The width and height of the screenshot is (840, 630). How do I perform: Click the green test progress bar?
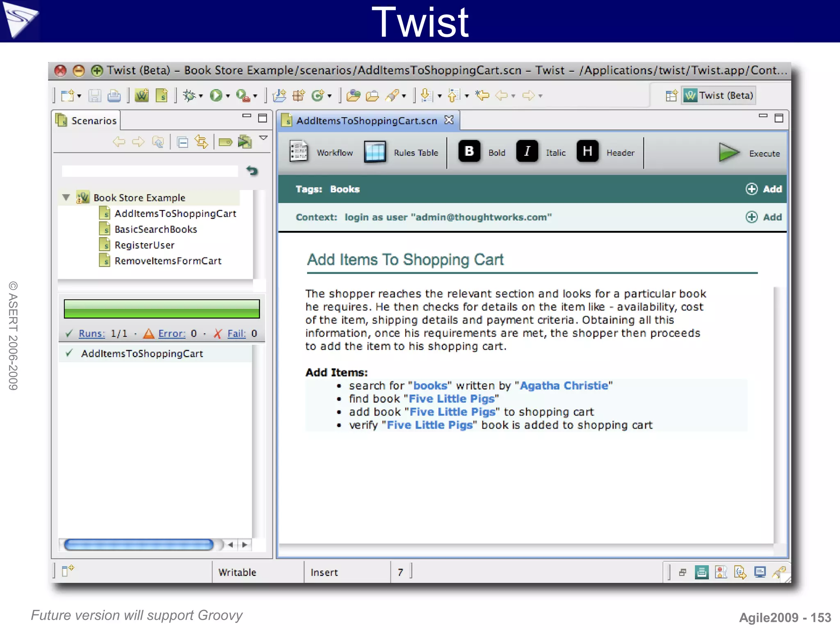(x=162, y=309)
